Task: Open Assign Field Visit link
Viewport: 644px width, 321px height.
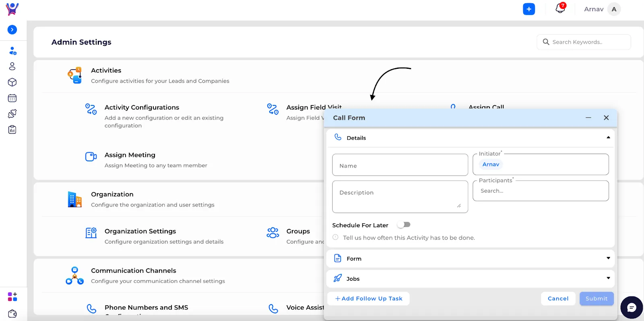Action: (x=314, y=107)
